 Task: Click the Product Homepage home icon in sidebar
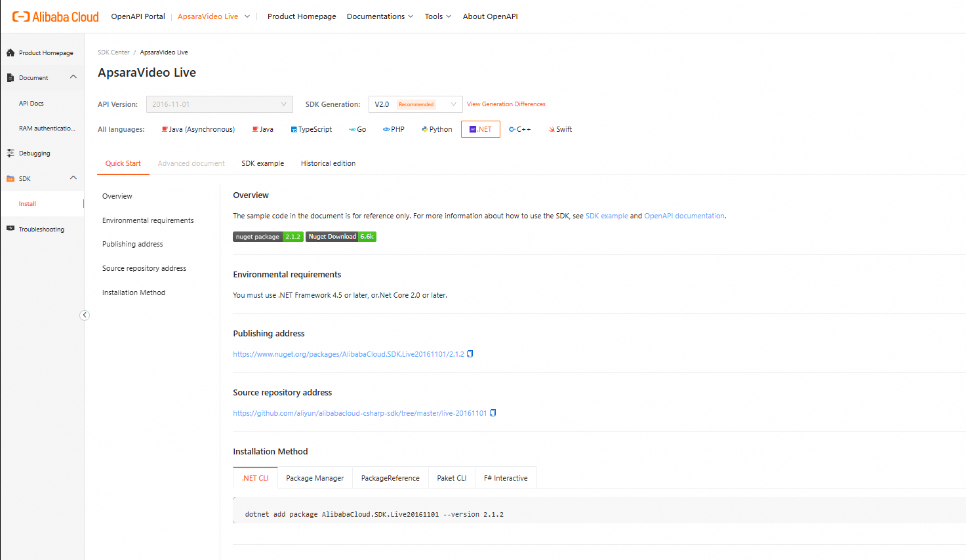(10, 52)
